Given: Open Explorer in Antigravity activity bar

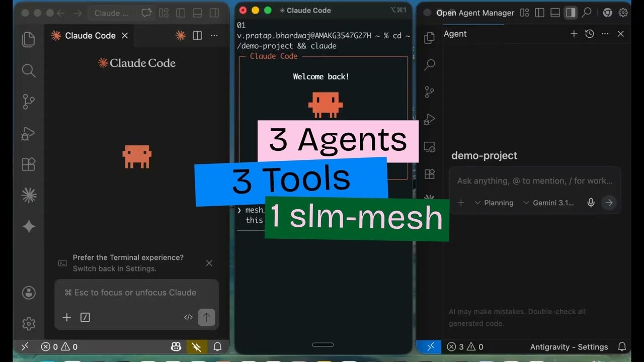Looking at the screenshot, I should pos(429,38).
